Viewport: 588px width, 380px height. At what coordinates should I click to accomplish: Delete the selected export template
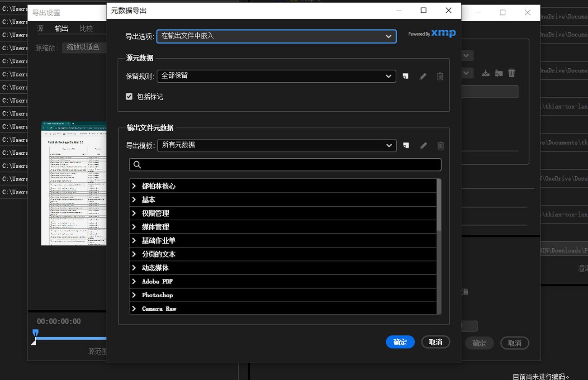(x=441, y=146)
